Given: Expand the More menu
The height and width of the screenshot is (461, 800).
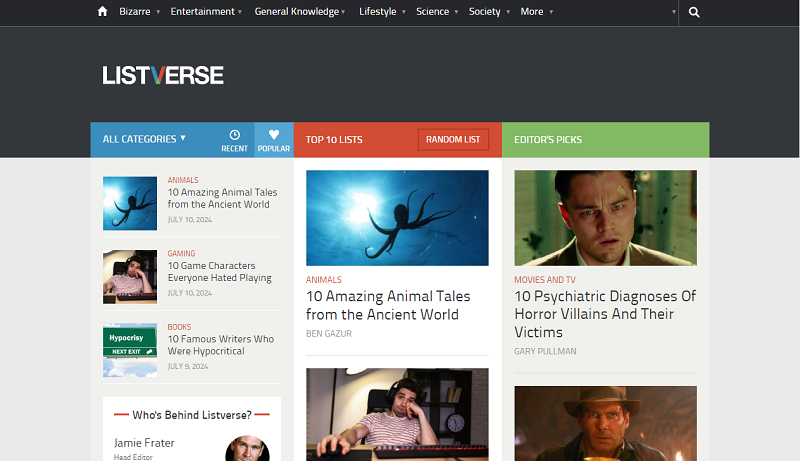Looking at the screenshot, I should coord(536,12).
